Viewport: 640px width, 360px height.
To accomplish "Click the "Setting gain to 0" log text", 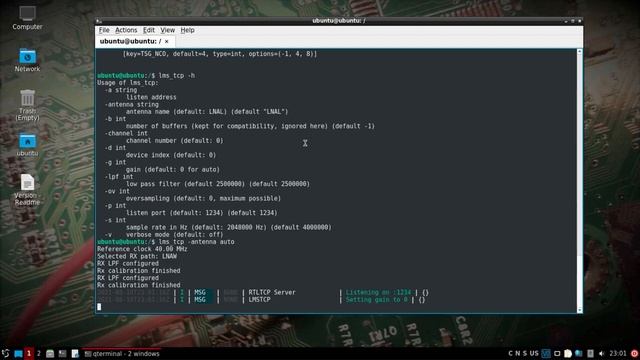I will pos(376,300).
